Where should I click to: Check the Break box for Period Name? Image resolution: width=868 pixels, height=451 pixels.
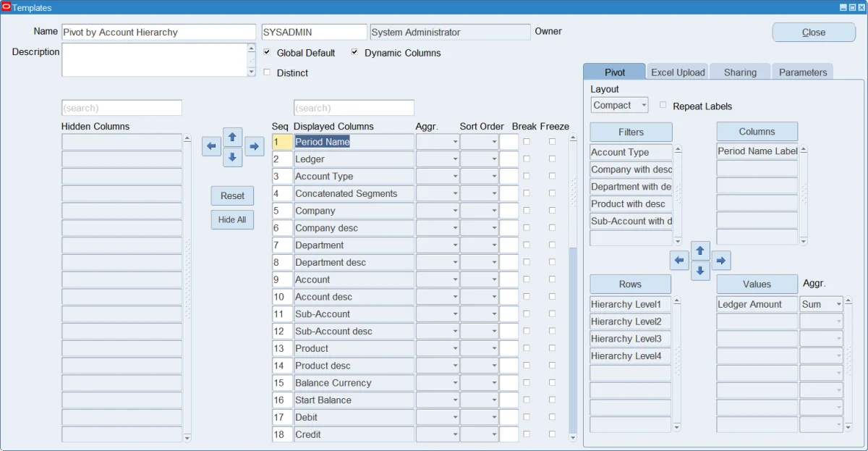pyautogui.click(x=527, y=142)
